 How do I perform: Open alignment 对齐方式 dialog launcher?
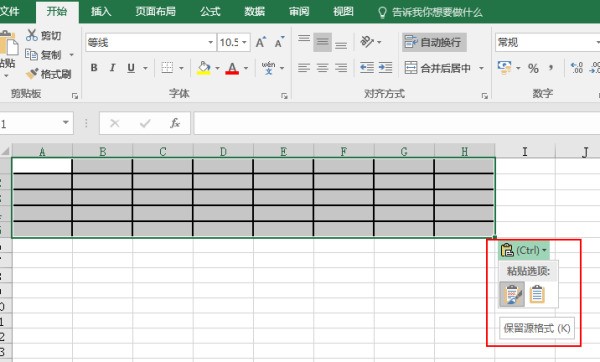[x=484, y=96]
